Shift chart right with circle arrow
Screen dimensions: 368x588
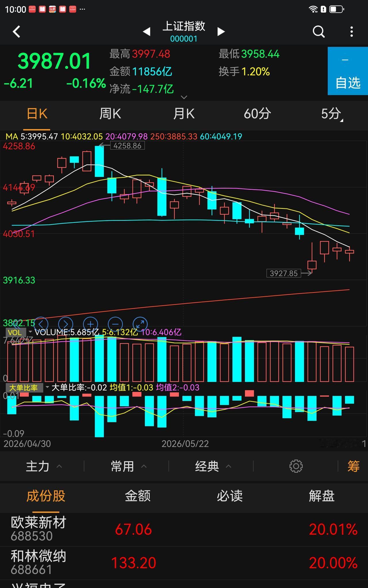(x=66, y=324)
